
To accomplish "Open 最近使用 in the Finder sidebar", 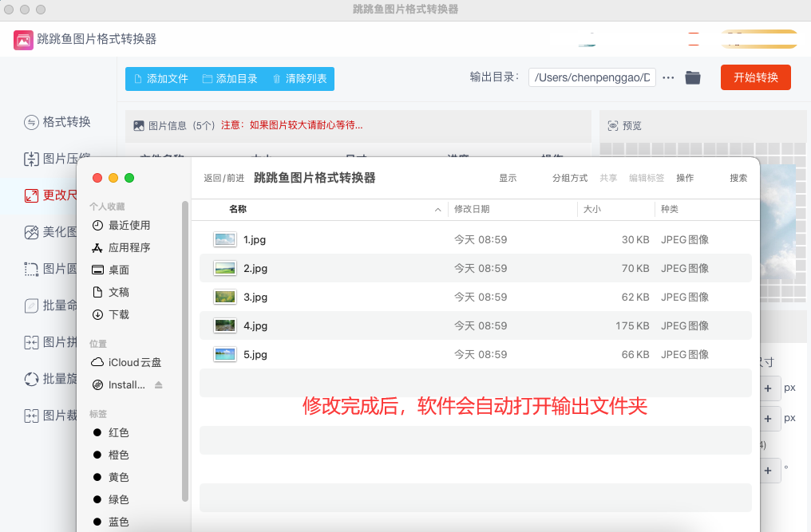I will click(121, 226).
